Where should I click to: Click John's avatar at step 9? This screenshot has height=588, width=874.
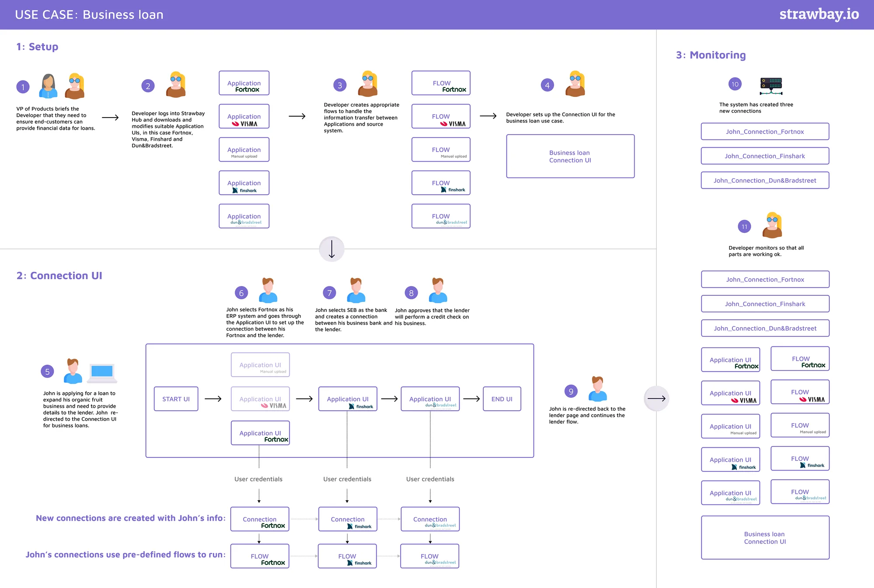click(598, 389)
